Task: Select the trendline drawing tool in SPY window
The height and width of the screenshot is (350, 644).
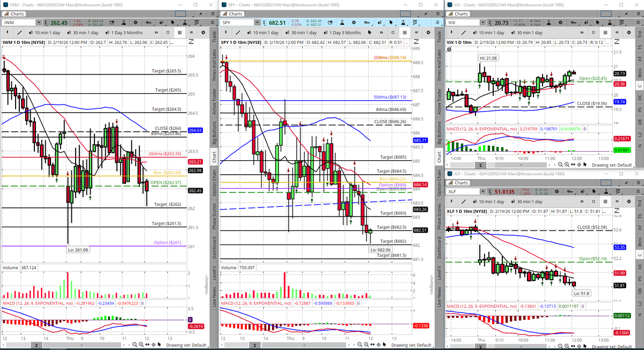Action: tap(238, 33)
